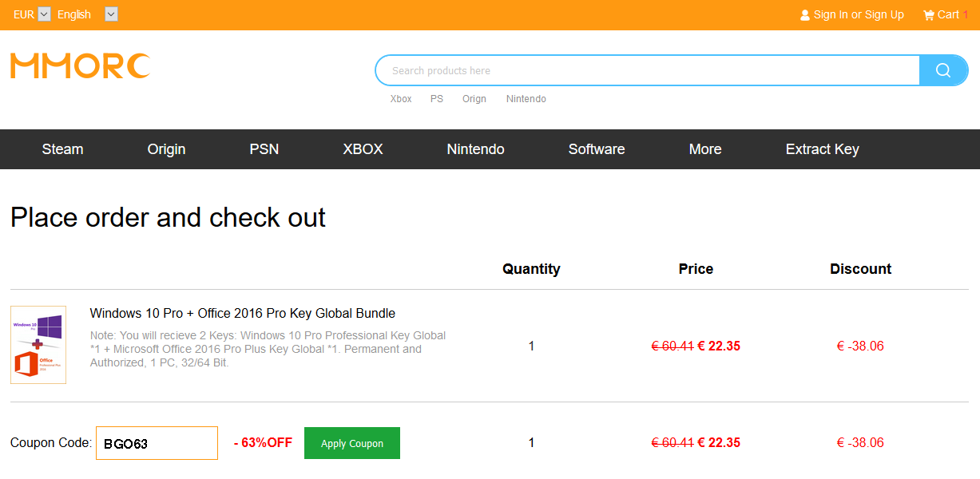Select the PSN navigation item
980x479 pixels.
pos(264,149)
